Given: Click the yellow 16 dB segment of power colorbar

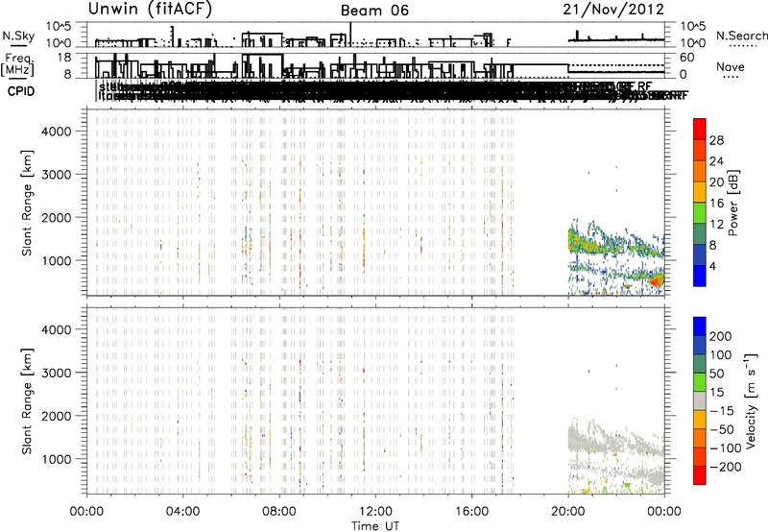Looking at the screenshot, I should tap(700, 192).
